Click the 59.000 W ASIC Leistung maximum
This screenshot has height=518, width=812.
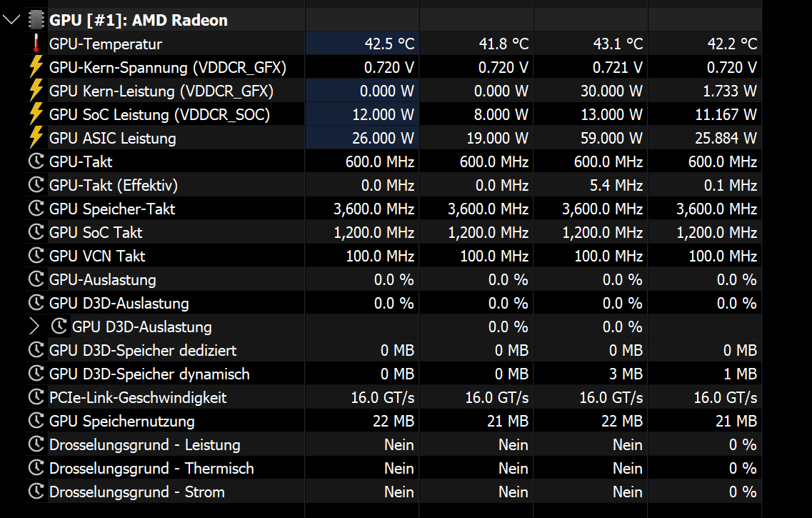pyautogui.click(x=611, y=139)
